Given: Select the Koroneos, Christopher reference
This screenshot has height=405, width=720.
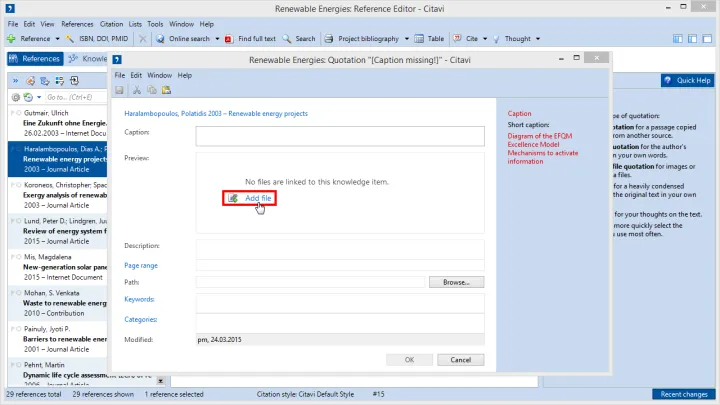Looking at the screenshot, I should click(57, 195).
